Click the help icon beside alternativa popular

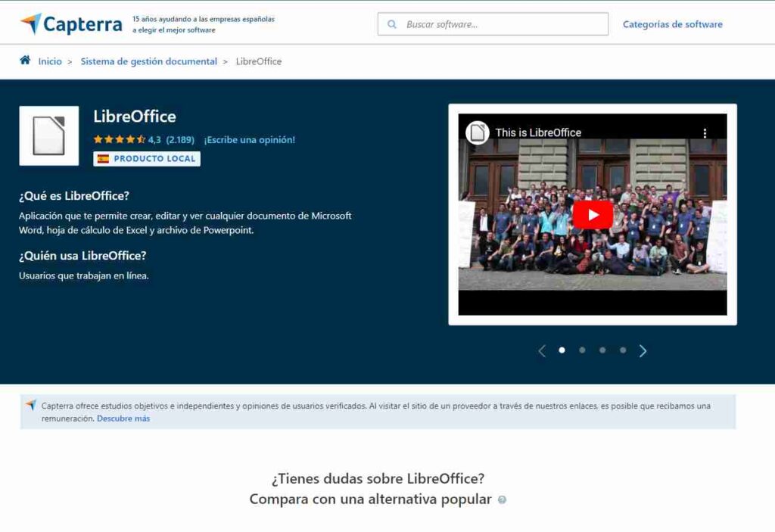click(x=502, y=500)
